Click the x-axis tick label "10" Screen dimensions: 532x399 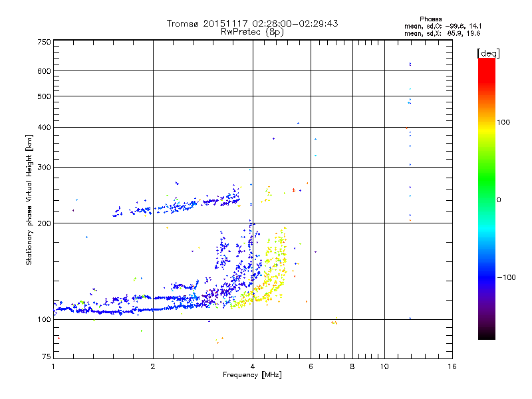click(x=384, y=366)
